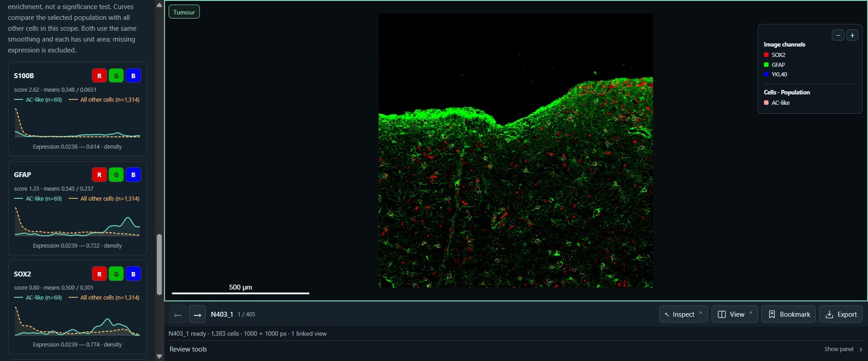Viewport: 868px width, 361px height.
Task: Click the S100B density plot
Action: point(77,123)
